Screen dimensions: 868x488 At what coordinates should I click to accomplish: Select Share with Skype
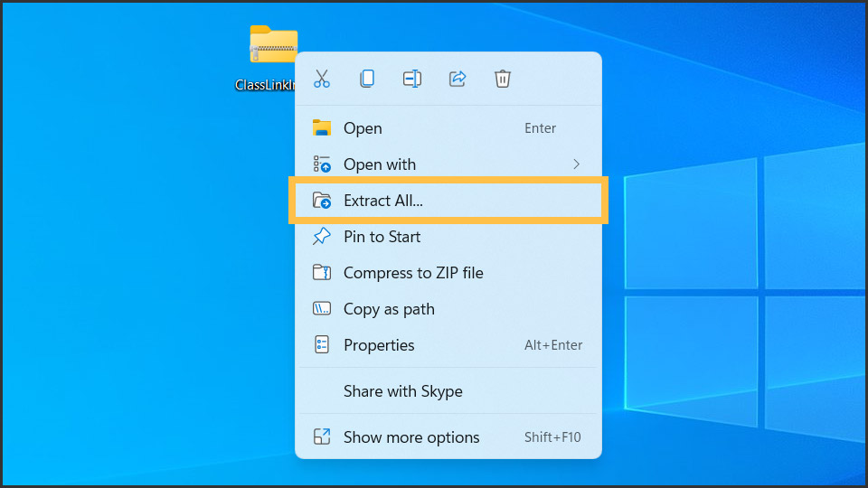click(x=448, y=391)
